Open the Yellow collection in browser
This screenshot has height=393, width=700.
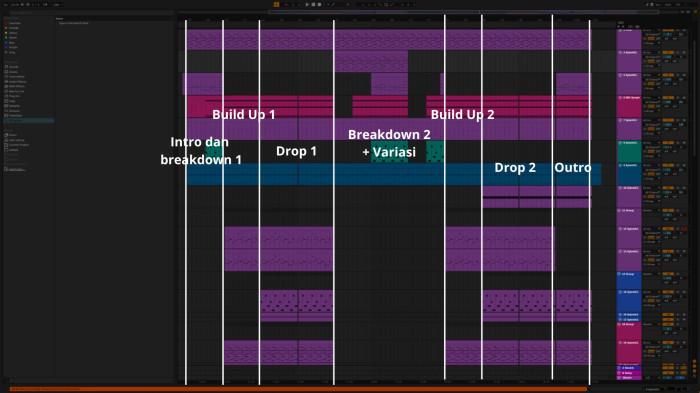point(13,33)
